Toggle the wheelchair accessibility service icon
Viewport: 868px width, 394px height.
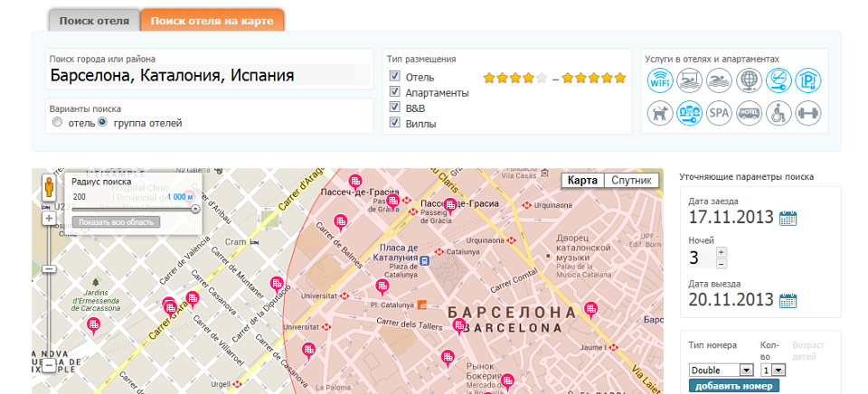click(x=778, y=114)
